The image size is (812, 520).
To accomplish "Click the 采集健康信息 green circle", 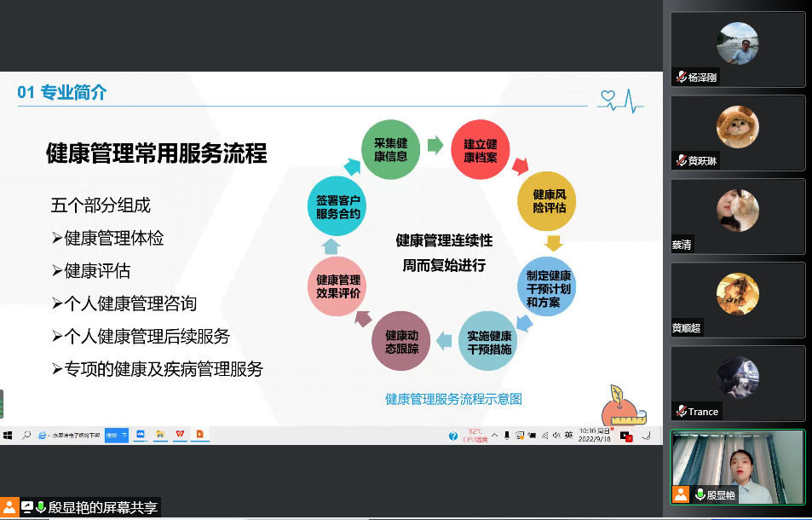I will 390,150.
